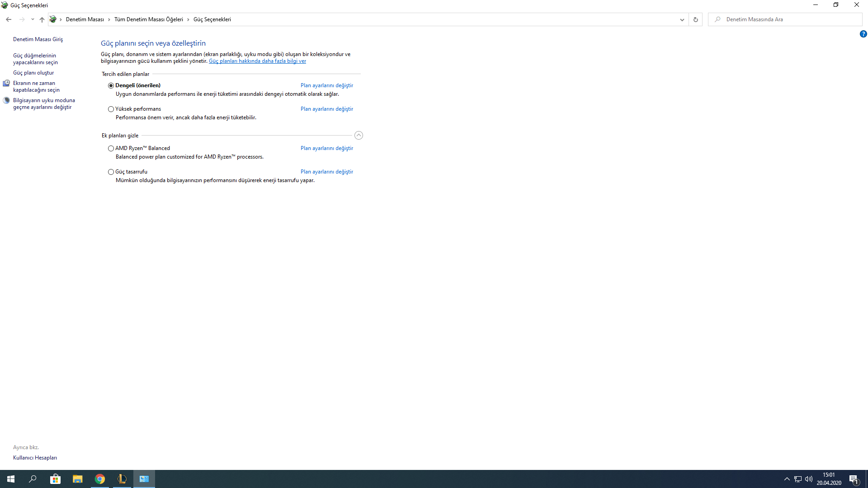Collapse the Ek planları gizle section
The image size is (868, 488).
click(359, 136)
